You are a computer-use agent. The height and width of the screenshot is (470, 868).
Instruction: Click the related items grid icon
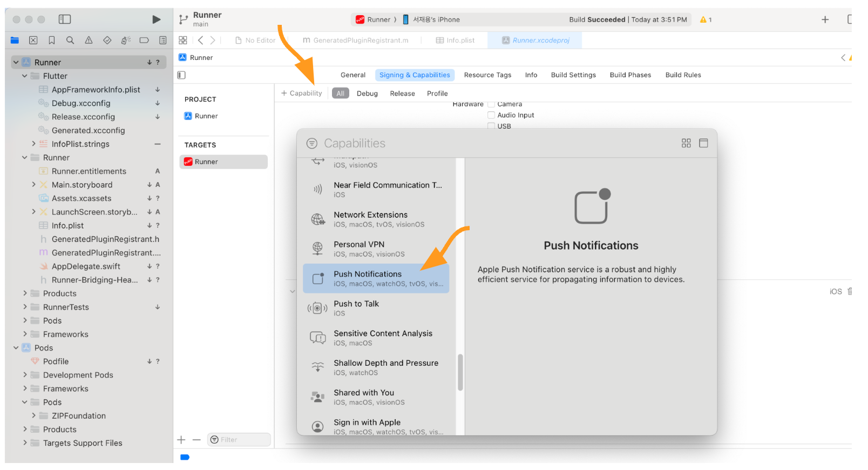[183, 40]
